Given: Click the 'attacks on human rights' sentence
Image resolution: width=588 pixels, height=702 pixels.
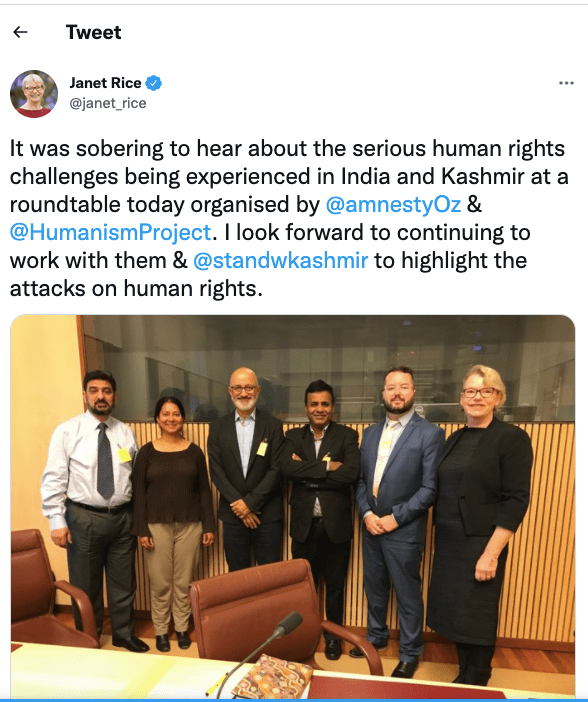Looking at the screenshot, I should (136, 288).
